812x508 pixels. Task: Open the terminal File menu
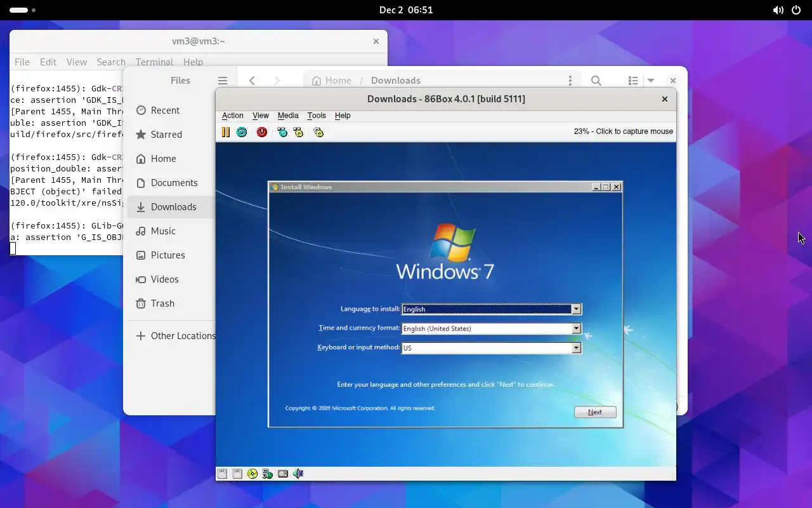pyautogui.click(x=22, y=62)
